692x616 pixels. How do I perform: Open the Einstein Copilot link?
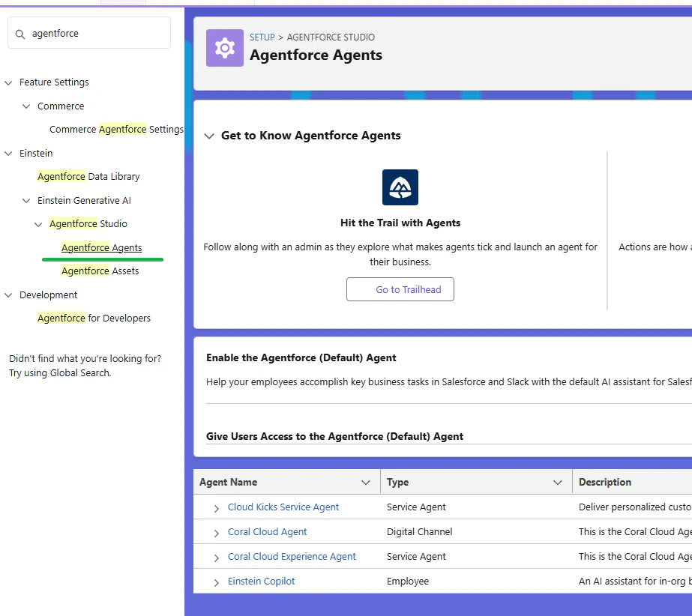pos(261,581)
